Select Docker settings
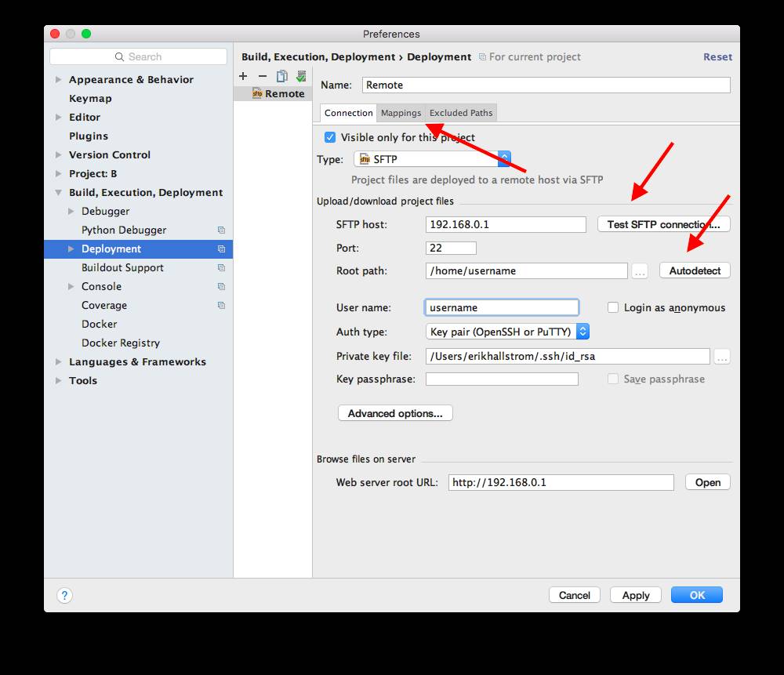Image resolution: width=784 pixels, height=675 pixels. [x=99, y=324]
